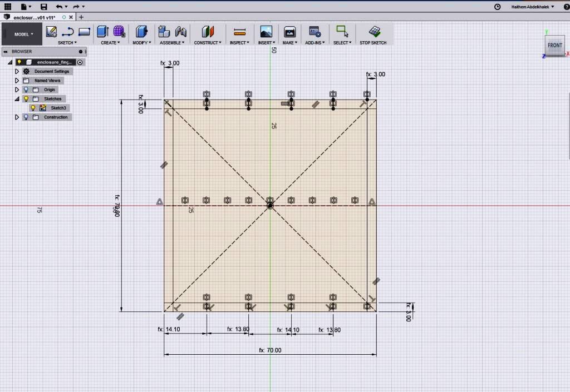Viewport: 570px width, 392px height.
Task: Select the Construct plane icon
Action: click(x=208, y=32)
